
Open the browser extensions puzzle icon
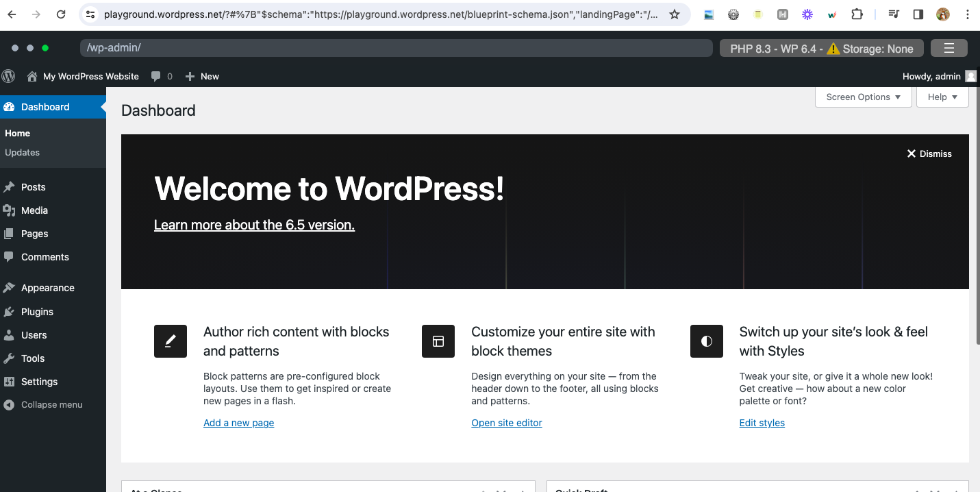857,14
